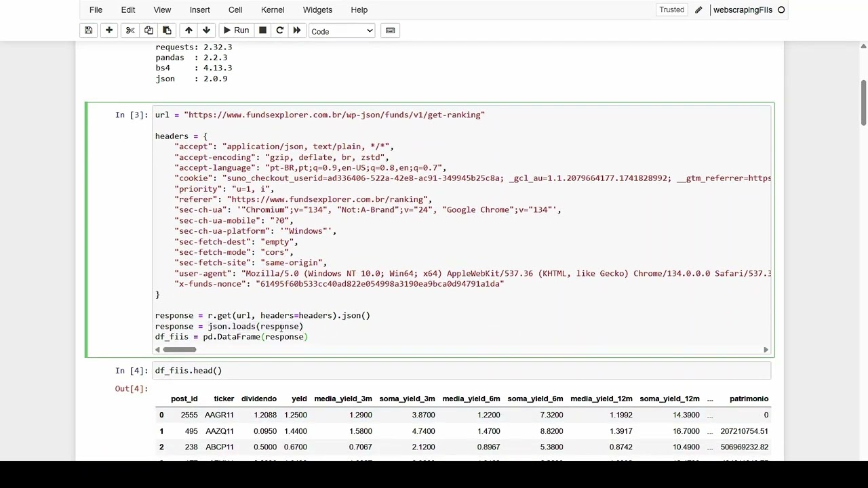Click the webscrapingFIIs kernel name
The image size is (868, 488).
[743, 9]
